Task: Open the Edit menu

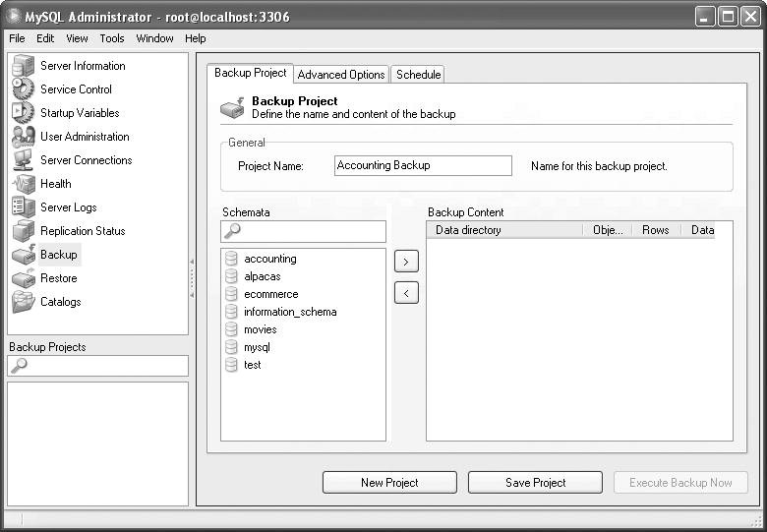Action: pos(45,38)
